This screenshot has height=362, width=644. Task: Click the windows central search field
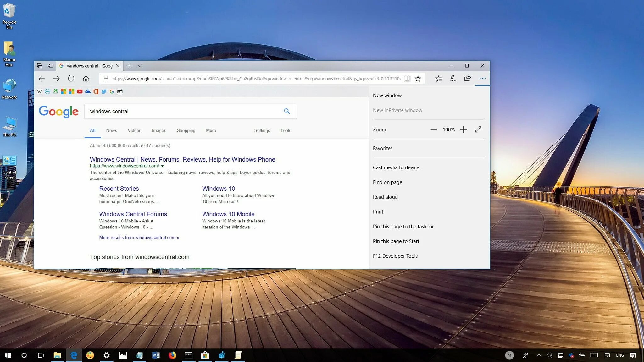click(x=182, y=111)
